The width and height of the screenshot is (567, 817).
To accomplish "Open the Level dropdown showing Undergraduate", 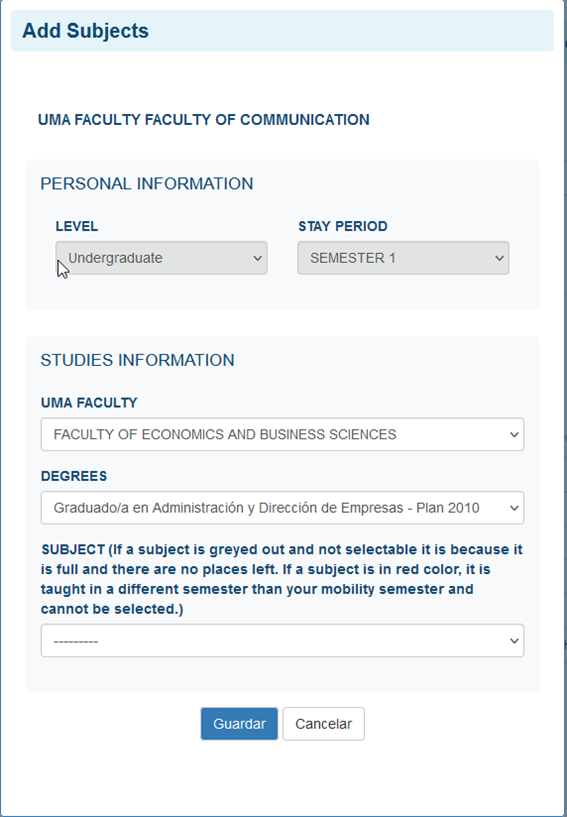I will click(x=162, y=258).
